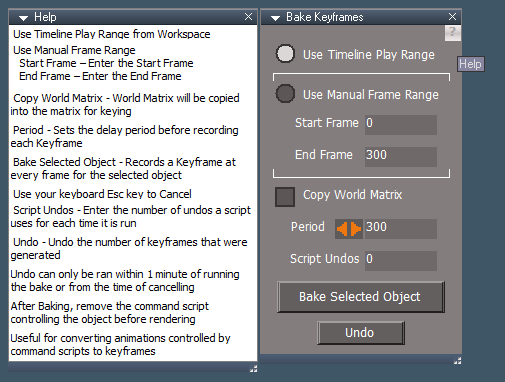Collapse the Bake Keyframes panel with its triangle
The width and height of the screenshot is (505, 382).
[275, 18]
